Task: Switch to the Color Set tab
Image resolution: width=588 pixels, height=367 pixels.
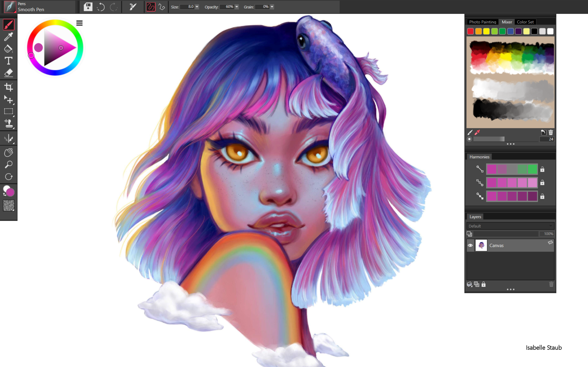Action: 526,22
